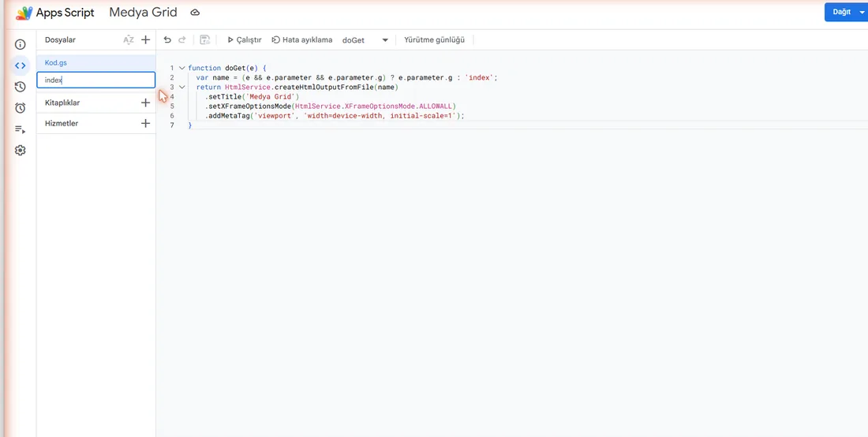The image size is (868, 437).
Task: Collapse the doGet function at line 1
Action: [x=181, y=68]
